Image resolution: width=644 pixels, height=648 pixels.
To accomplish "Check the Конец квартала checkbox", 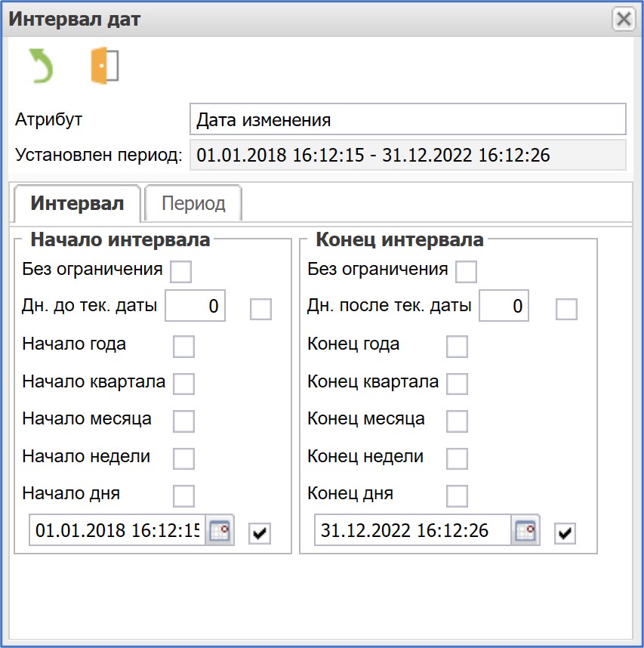I will 457,384.
